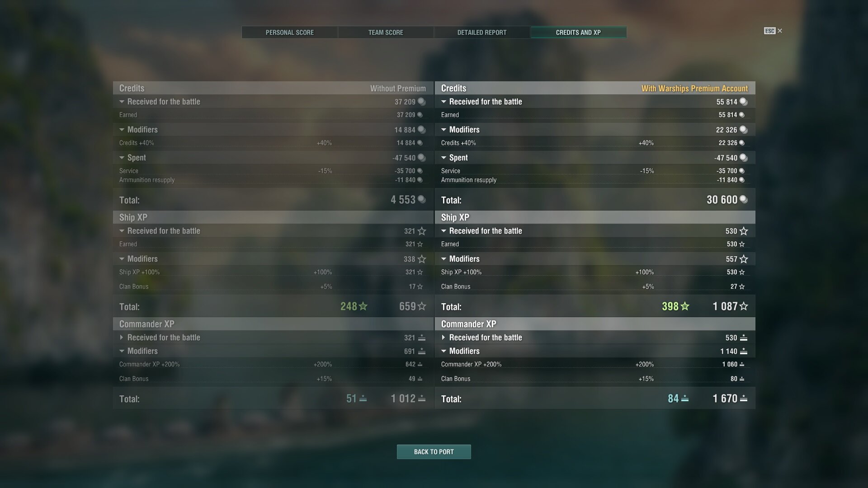Click the green star icon beside 398 free XP
This screenshot has height=488, width=868.
pyautogui.click(x=685, y=306)
